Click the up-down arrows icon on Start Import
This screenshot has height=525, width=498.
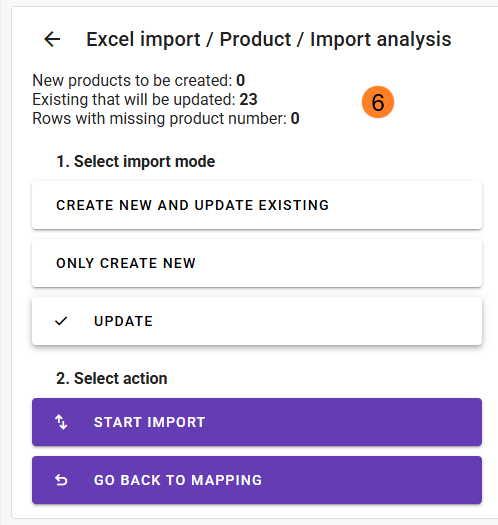pyautogui.click(x=61, y=422)
